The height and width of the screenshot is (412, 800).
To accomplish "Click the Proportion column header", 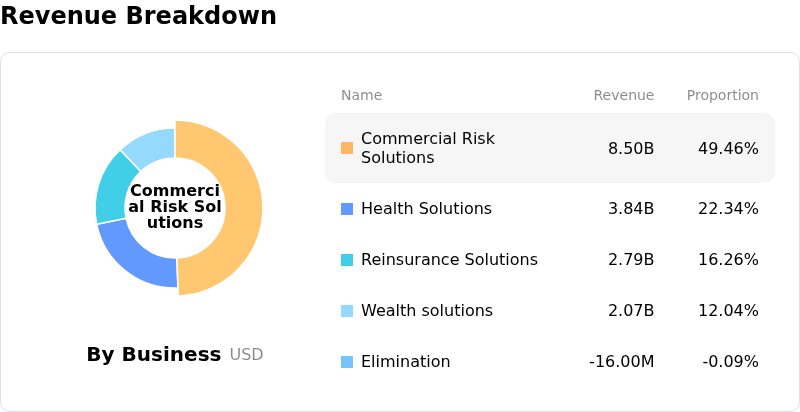I will [x=722, y=96].
